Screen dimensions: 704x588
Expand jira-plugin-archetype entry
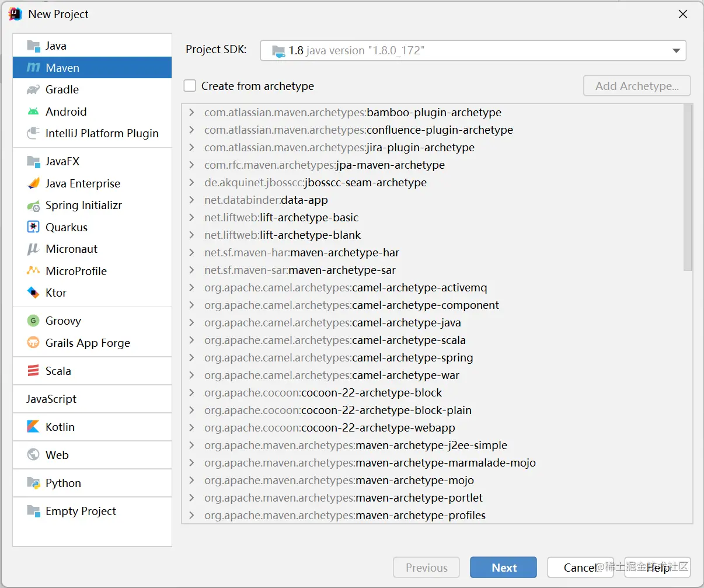(x=191, y=147)
